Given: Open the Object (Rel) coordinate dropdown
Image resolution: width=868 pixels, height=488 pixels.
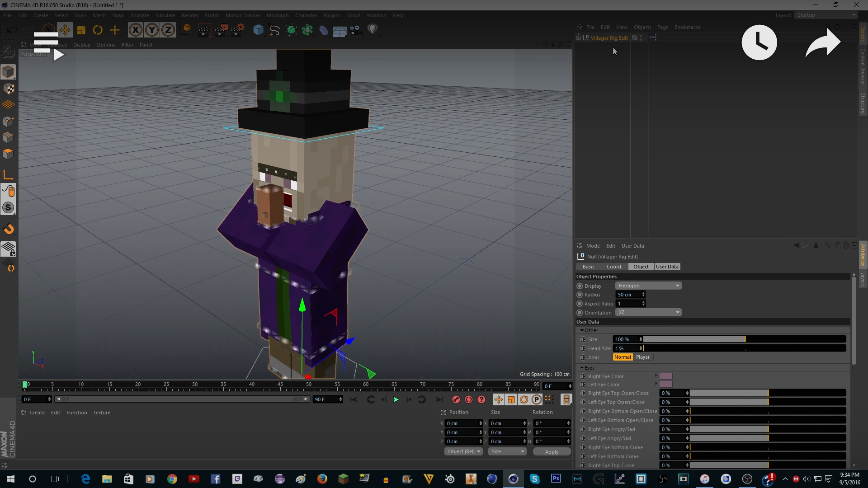Looking at the screenshot, I should click(x=463, y=452).
